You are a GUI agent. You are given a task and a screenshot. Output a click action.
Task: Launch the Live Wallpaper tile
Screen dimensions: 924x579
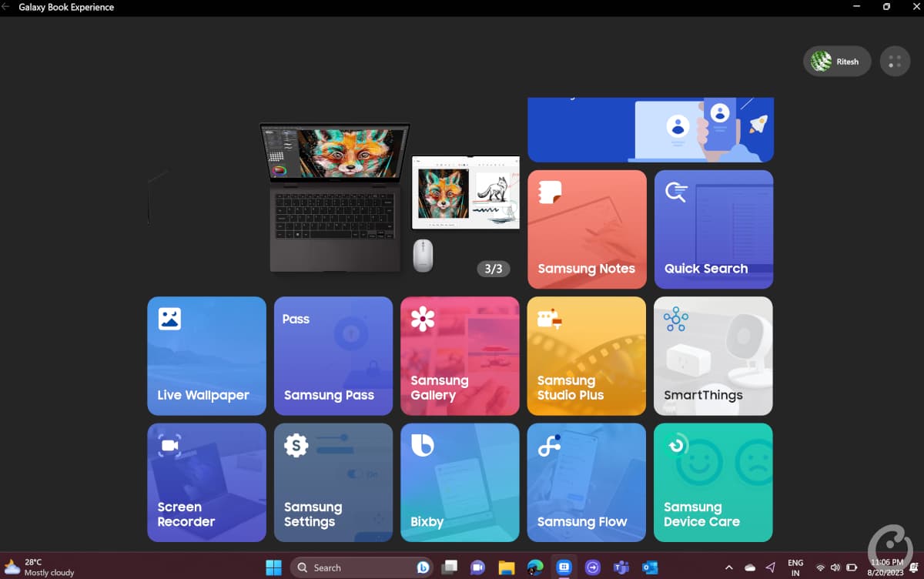206,356
